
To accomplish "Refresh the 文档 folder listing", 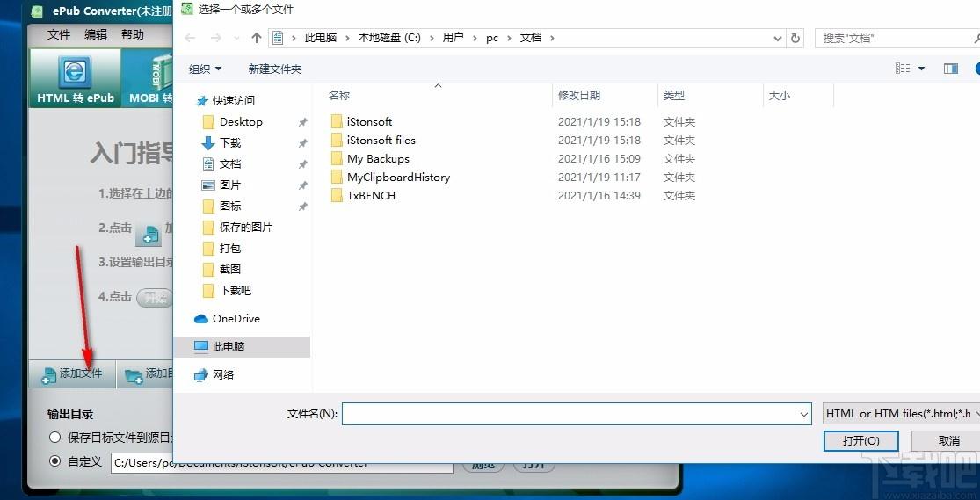I will point(795,38).
